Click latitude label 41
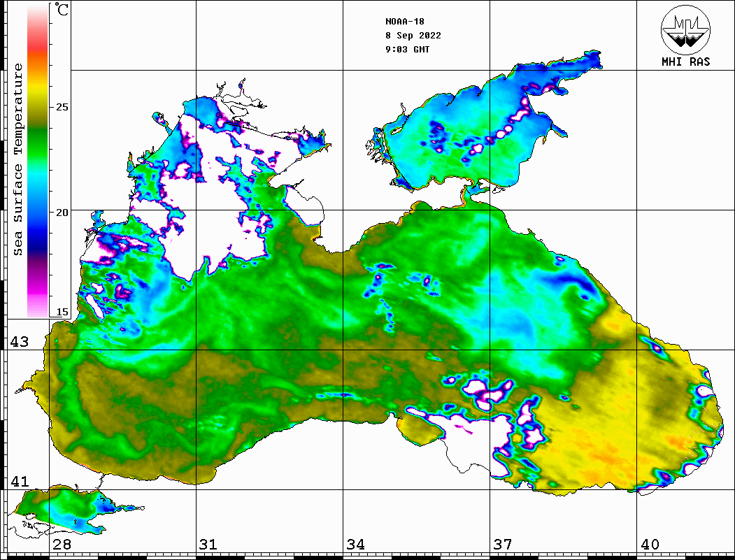Image resolution: width=735 pixels, height=560 pixels. click(20, 481)
